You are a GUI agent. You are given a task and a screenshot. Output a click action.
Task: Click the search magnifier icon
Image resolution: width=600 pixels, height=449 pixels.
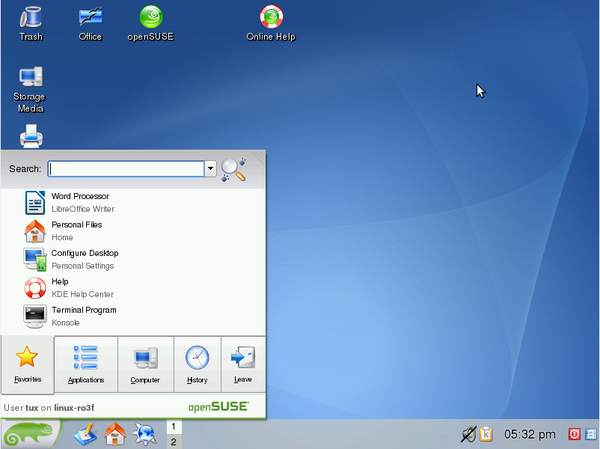point(233,169)
